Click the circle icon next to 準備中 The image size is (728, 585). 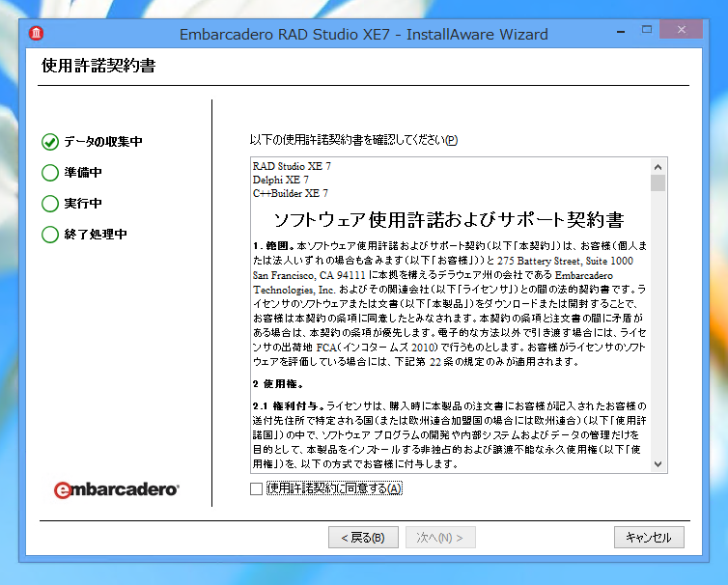50,173
